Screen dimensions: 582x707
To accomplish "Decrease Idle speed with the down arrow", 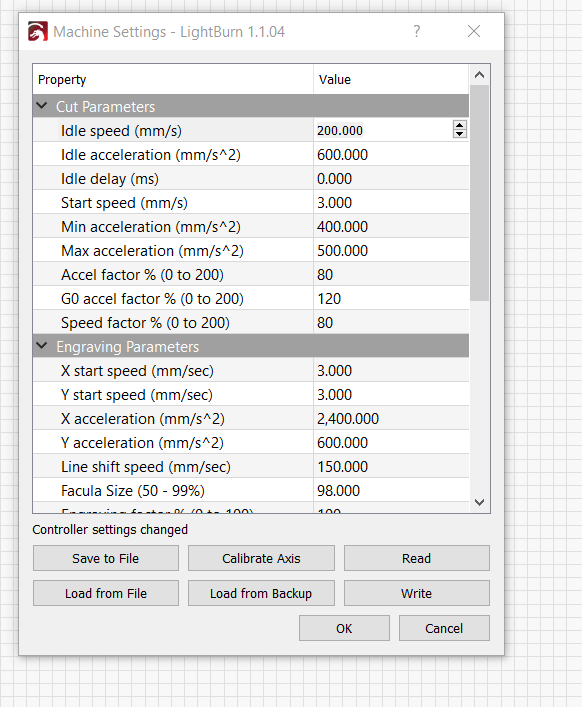I will [459, 134].
